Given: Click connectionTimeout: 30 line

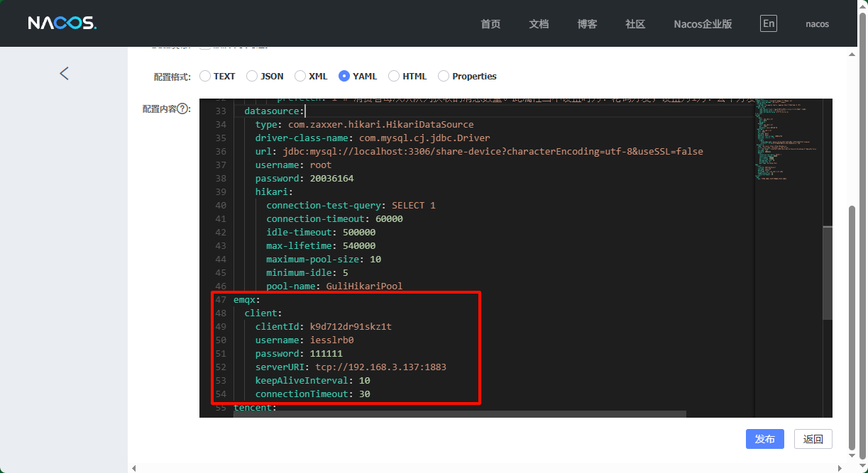Looking at the screenshot, I should (x=312, y=394).
